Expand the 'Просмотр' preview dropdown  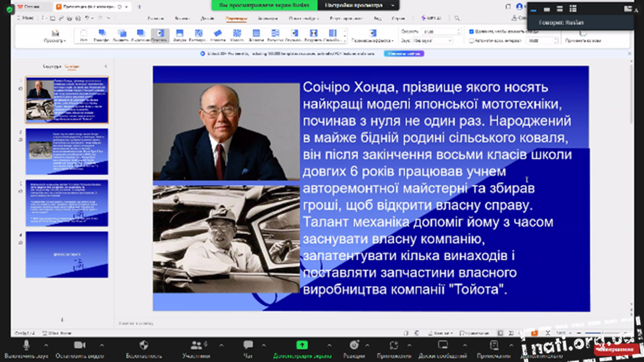[x=55, y=36]
